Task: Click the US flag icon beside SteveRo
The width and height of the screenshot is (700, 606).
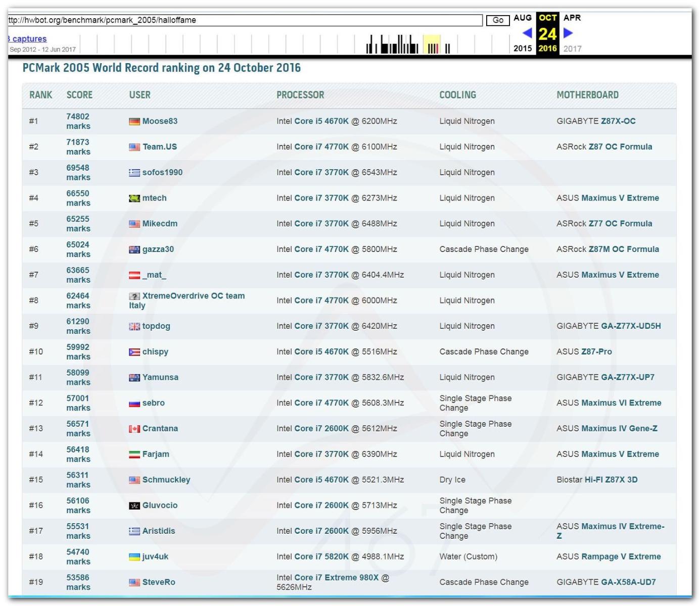Action: pos(134,583)
